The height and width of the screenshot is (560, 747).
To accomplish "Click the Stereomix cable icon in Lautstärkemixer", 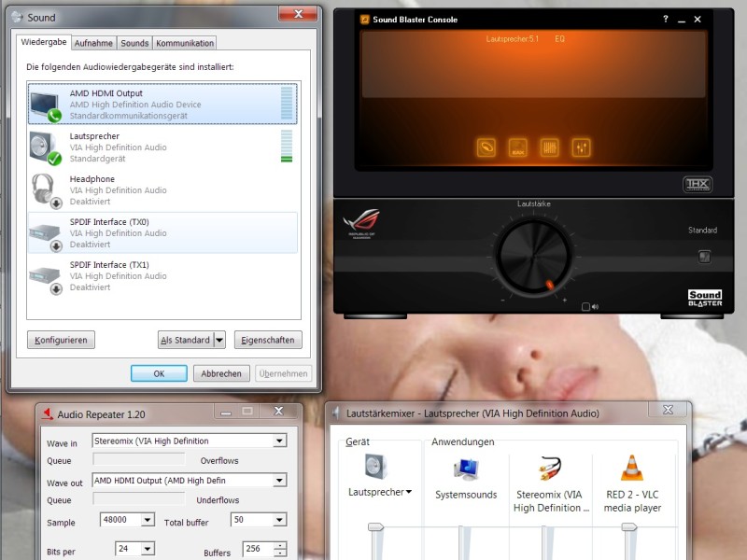I will [550, 469].
